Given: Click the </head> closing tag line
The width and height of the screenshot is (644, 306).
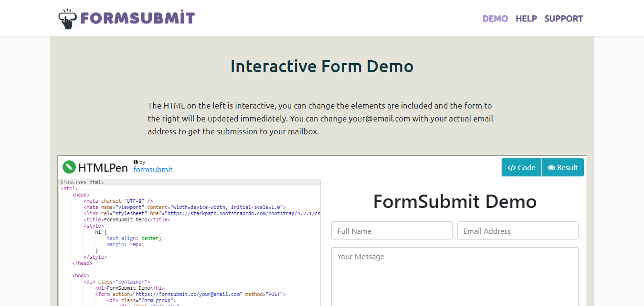Looking at the screenshot, I should [82, 263].
